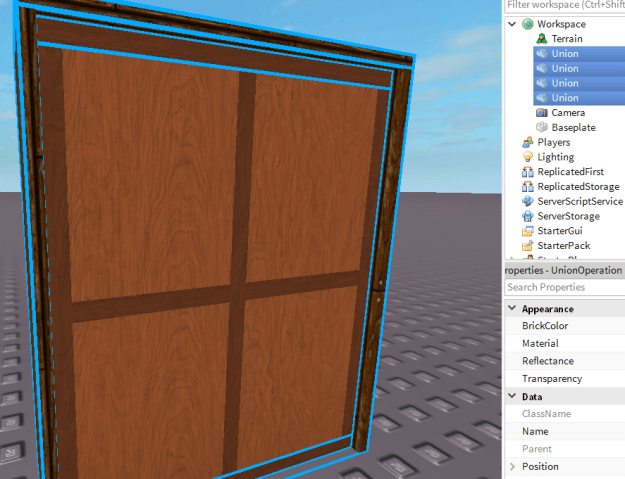Click the Players service icon

[x=528, y=142]
